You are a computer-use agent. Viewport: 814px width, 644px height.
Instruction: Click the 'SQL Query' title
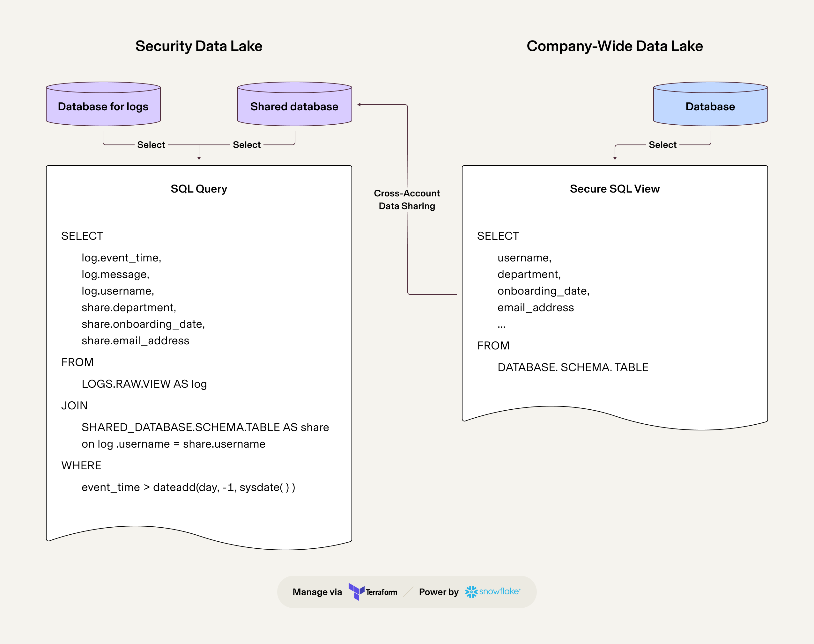(199, 188)
